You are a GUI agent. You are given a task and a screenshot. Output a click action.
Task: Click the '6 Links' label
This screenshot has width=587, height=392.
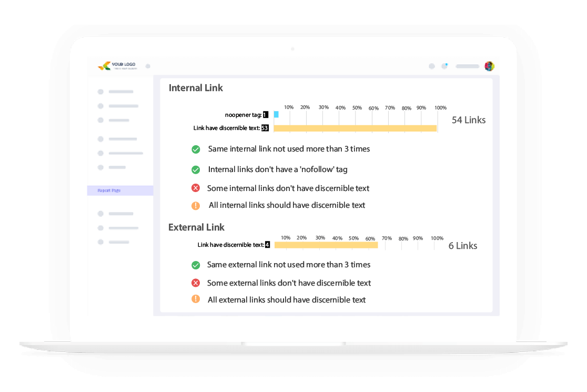click(x=462, y=246)
